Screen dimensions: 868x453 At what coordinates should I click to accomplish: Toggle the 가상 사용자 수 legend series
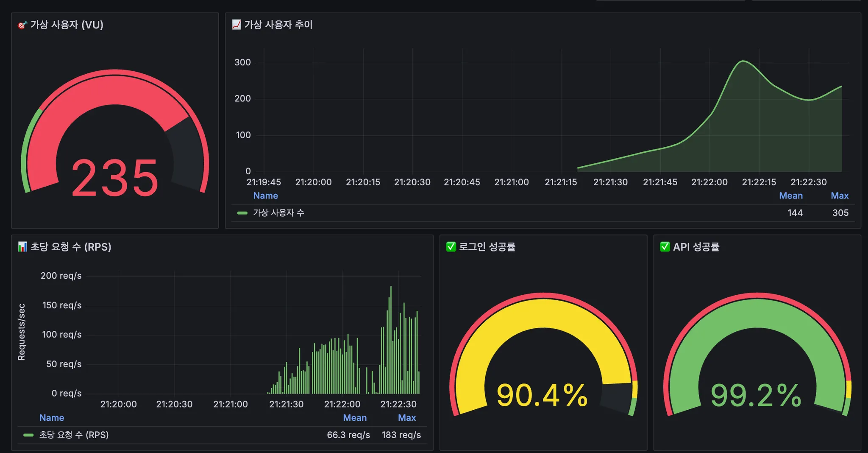tap(278, 213)
